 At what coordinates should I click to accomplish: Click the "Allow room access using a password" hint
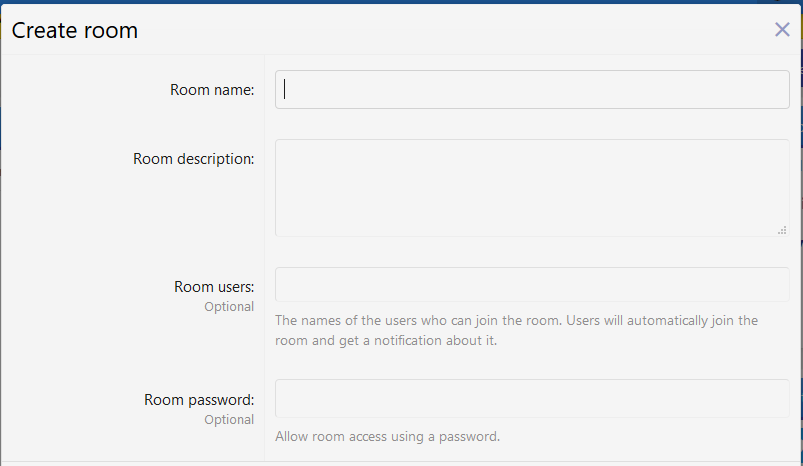tap(387, 436)
